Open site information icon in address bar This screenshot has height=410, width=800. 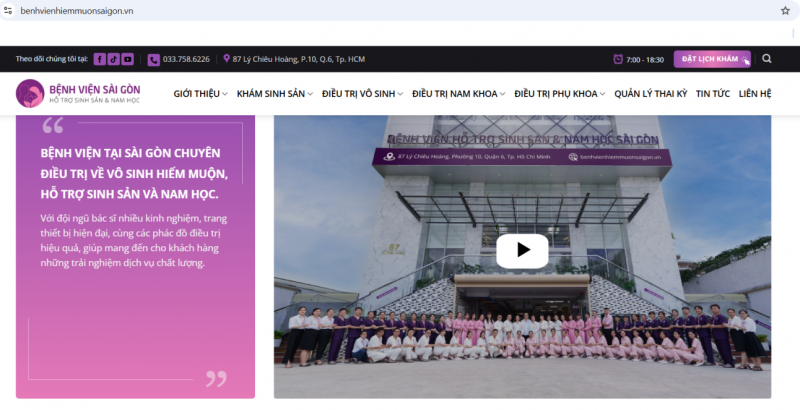(x=8, y=11)
